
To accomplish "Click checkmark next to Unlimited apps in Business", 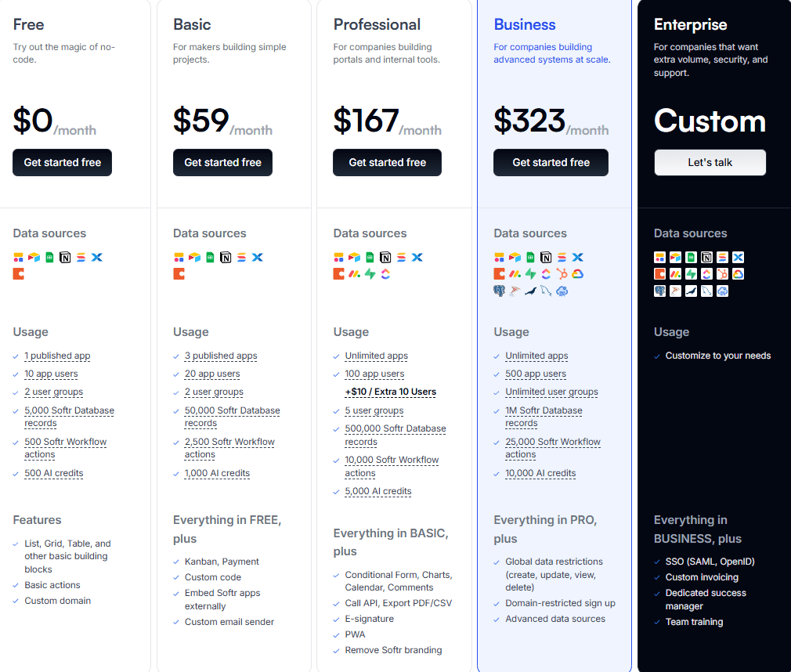I will [497, 356].
